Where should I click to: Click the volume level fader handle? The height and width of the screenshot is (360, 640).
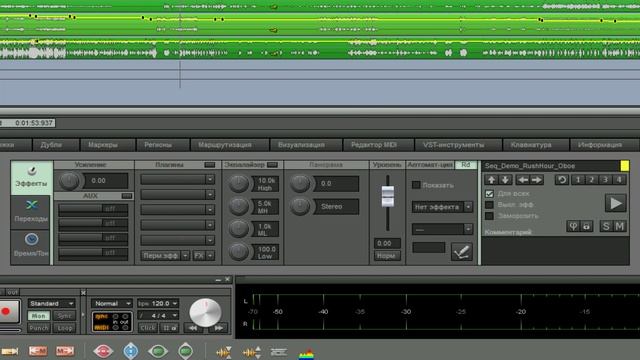pos(387,196)
